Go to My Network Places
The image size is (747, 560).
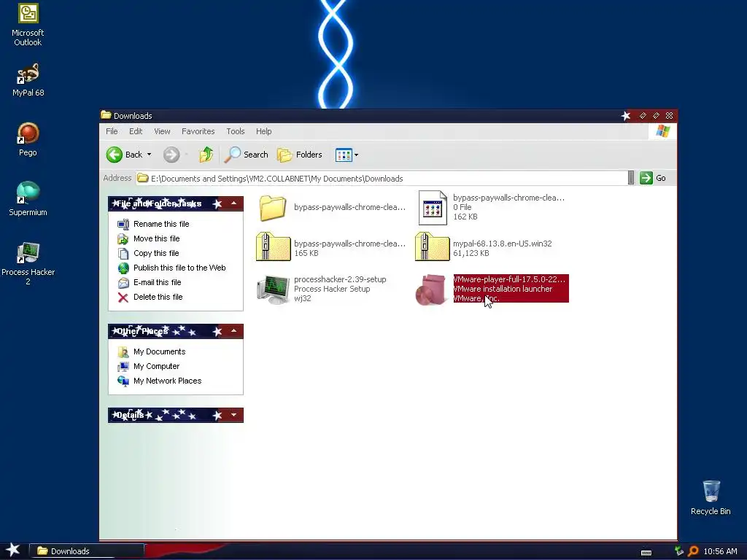[167, 381]
